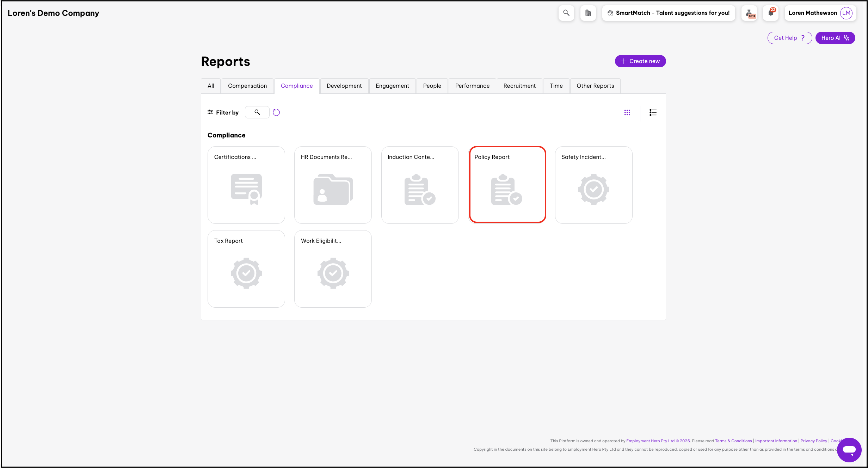Open the beta lab flask icon
Viewport: 868px width, 468px height.
pyautogui.click(x=749, y=13)
